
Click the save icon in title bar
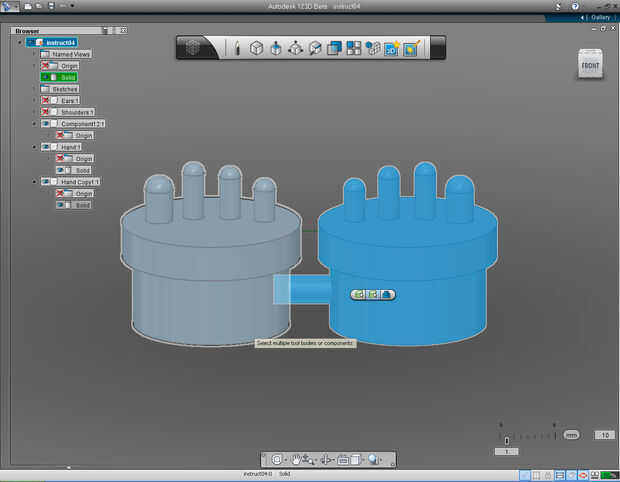tap(51, 6)
